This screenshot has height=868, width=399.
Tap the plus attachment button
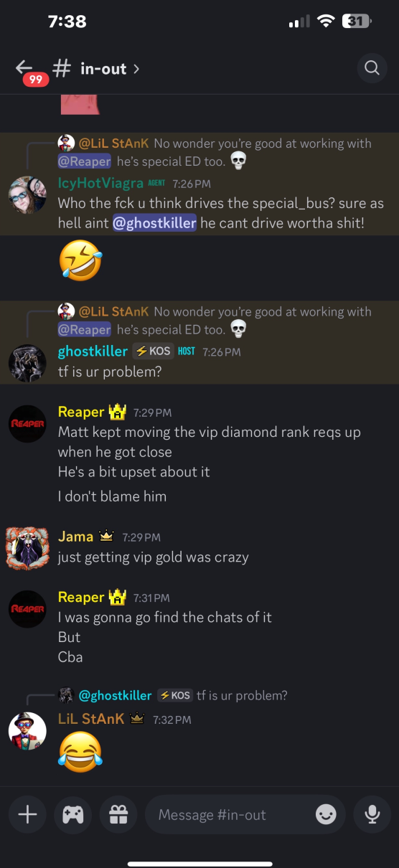click(27, 814)
